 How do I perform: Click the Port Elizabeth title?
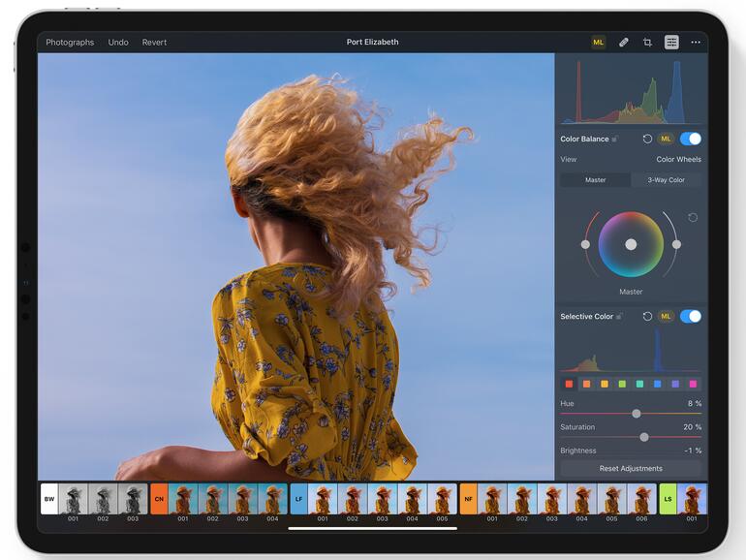[373, 42]
